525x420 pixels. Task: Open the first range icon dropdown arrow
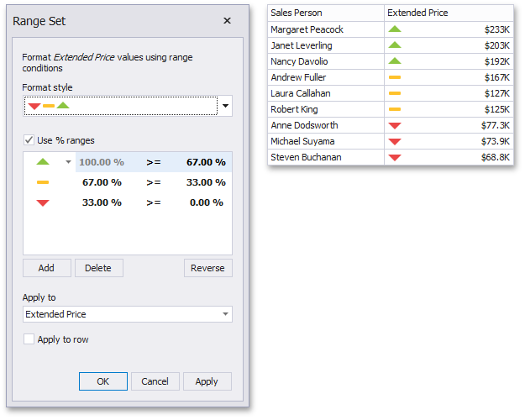pos(68,162)
